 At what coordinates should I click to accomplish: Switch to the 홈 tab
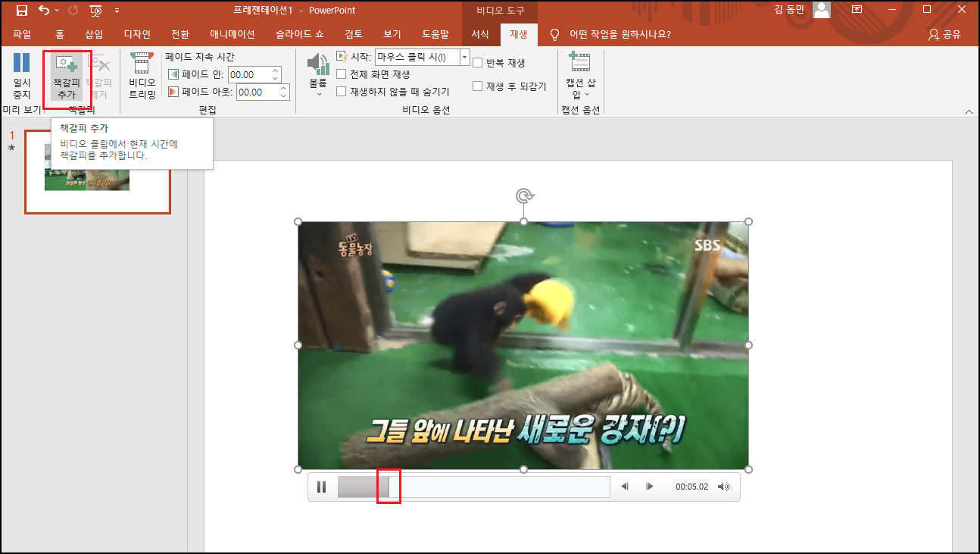[x=60, y=34]
